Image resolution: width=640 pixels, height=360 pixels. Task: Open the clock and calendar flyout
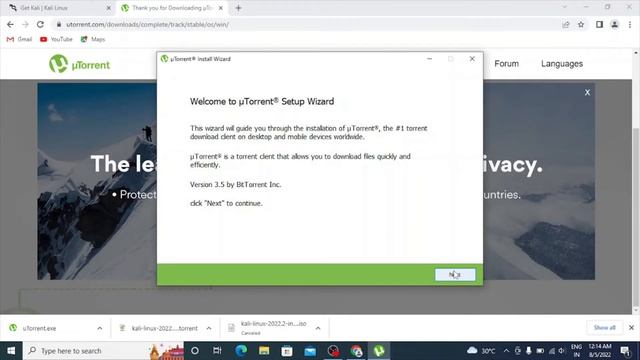point(600,351)
